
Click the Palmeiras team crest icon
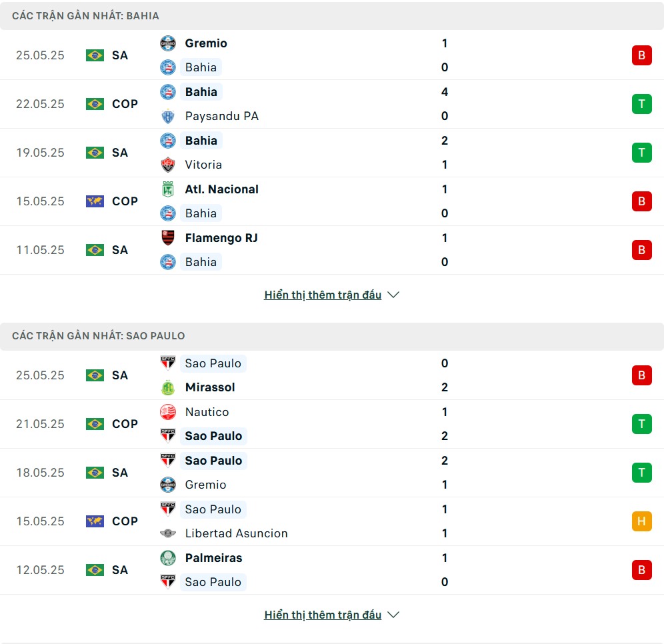click(168, 558)
